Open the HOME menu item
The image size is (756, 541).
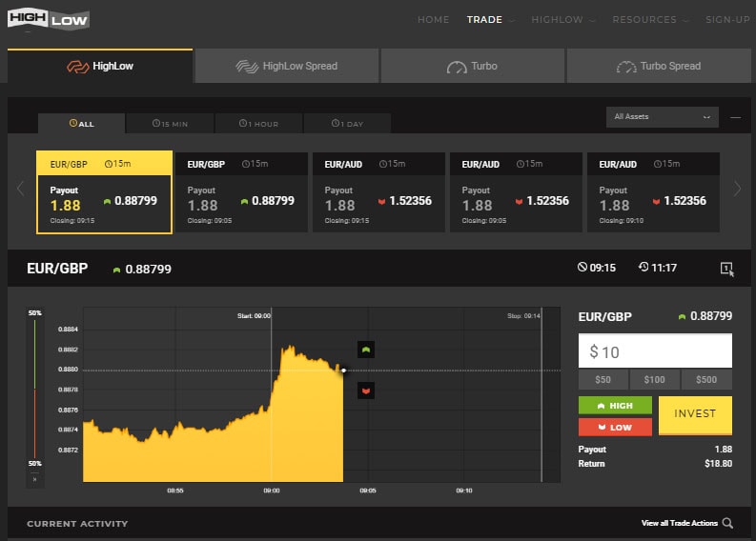pyautogui.click(x=433, y=20)
